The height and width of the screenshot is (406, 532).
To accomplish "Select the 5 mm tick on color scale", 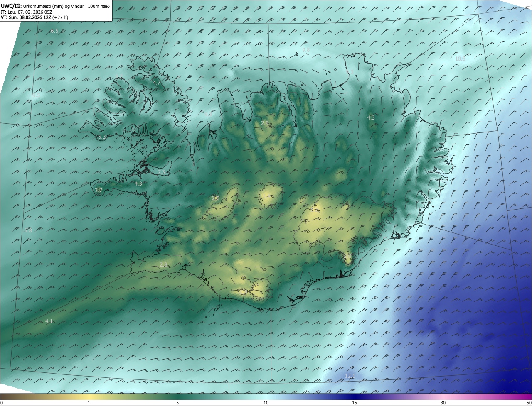I will [x=177, y=403].
